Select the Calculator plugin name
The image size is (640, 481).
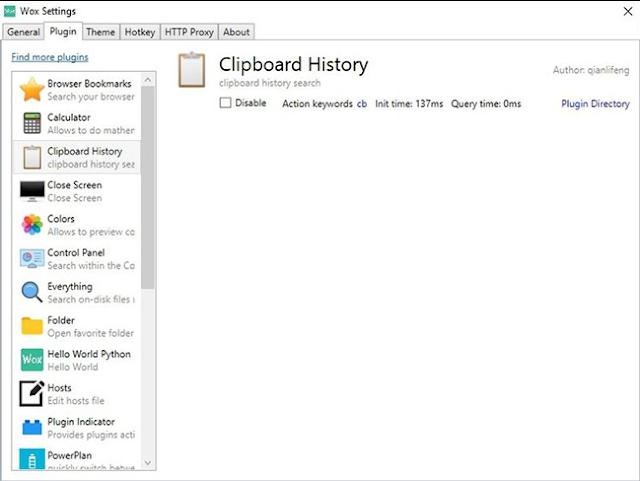(x=69, y=117)
